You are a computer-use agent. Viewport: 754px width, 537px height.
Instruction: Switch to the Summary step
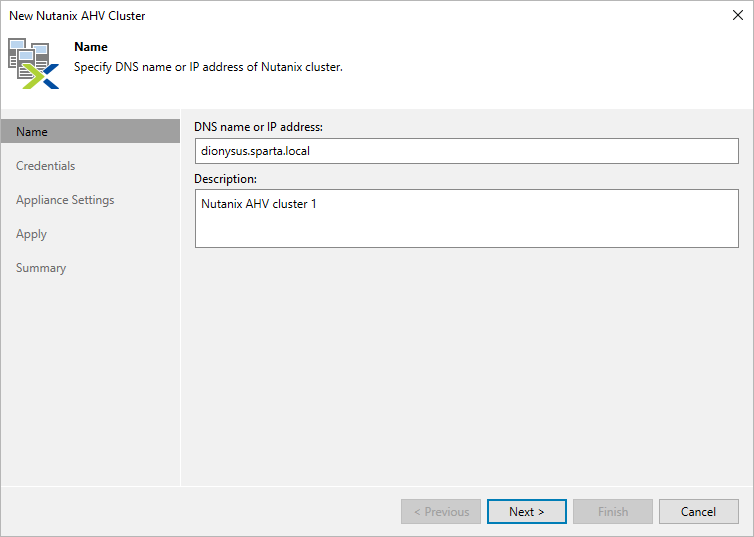tap(41, 268)
